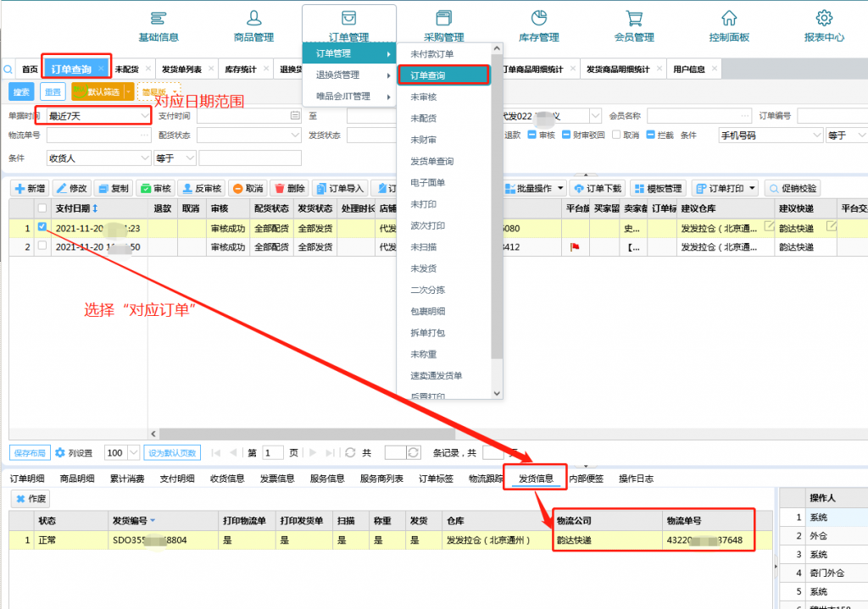Image resolution: width=868 pixels, height=609 pixels.
Task: Open the 基础信息 module icon
Action: (x=158, y=19)
